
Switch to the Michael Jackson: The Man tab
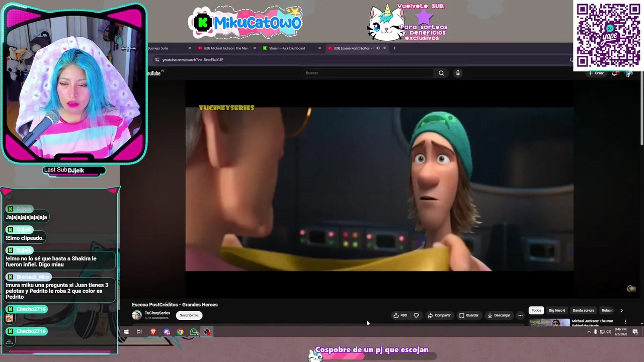[226, 48]
